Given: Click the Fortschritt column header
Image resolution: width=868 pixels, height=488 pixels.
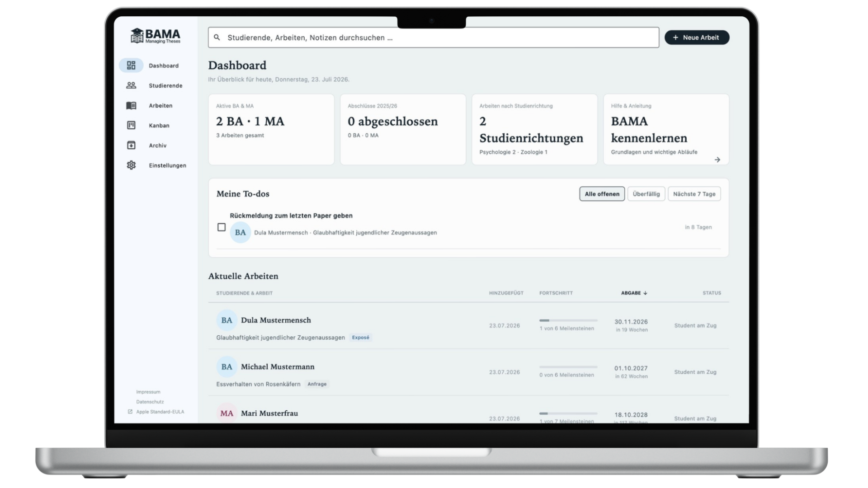Looking at the screenshot, I should pos(556,293).
